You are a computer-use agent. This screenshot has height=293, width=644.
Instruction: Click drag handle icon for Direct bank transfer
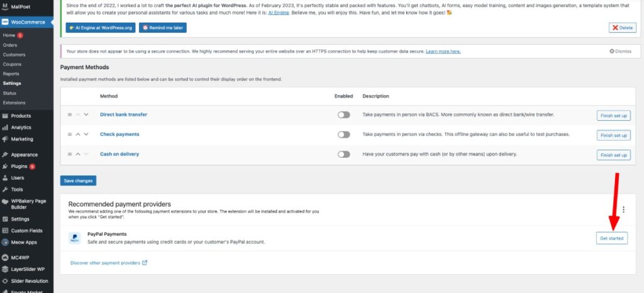coord(70,114)
